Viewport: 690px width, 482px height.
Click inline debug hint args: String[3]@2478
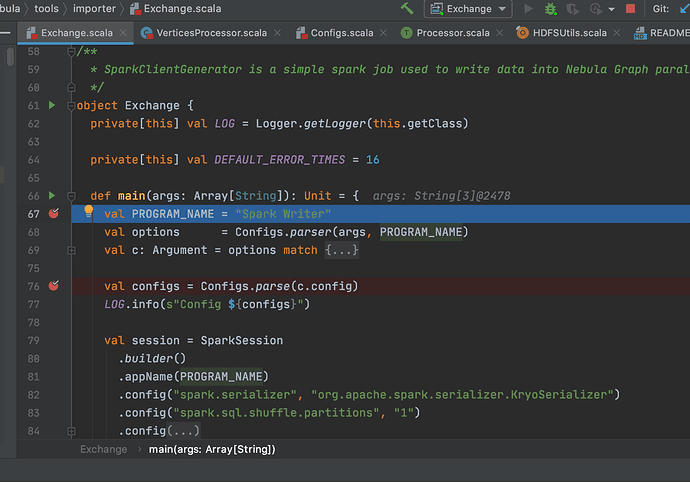click(441, 196)
